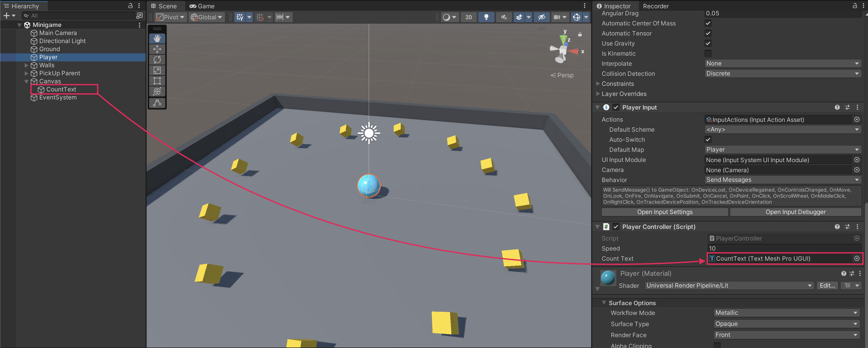This screenshot has height=348, width=868.
Task: Click the scene gizmo lock icon
Action: [x=580, y=34]
